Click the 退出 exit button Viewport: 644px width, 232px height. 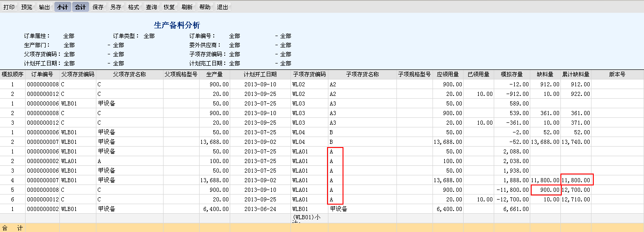[x=223, y=7]
